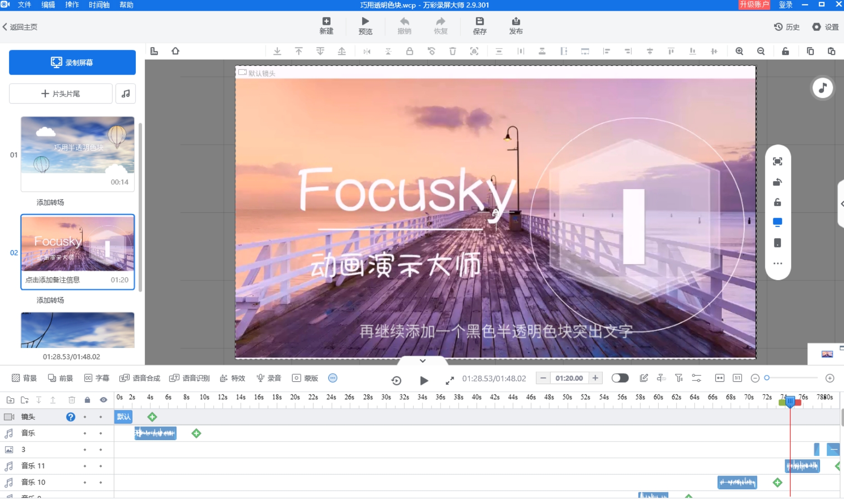Toggle the switch next to duration field
The image size is (844, 504).
click(620, 378)
